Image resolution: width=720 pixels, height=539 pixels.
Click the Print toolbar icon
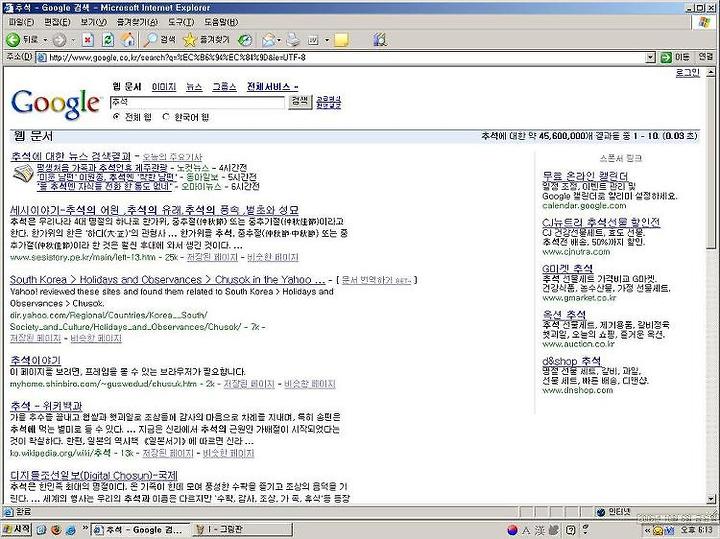tap(293, 40)
